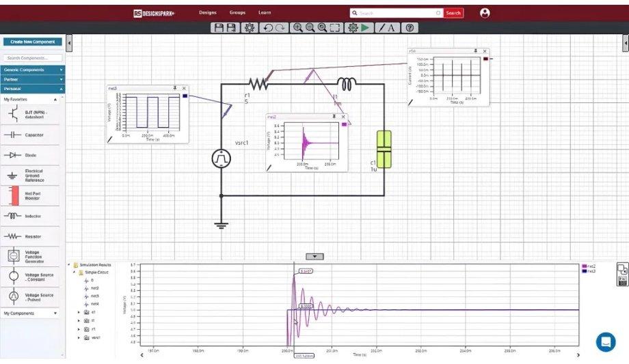Screen dimensions: 629x364
Task: Expand the My Components list
Action: [55, 313]
